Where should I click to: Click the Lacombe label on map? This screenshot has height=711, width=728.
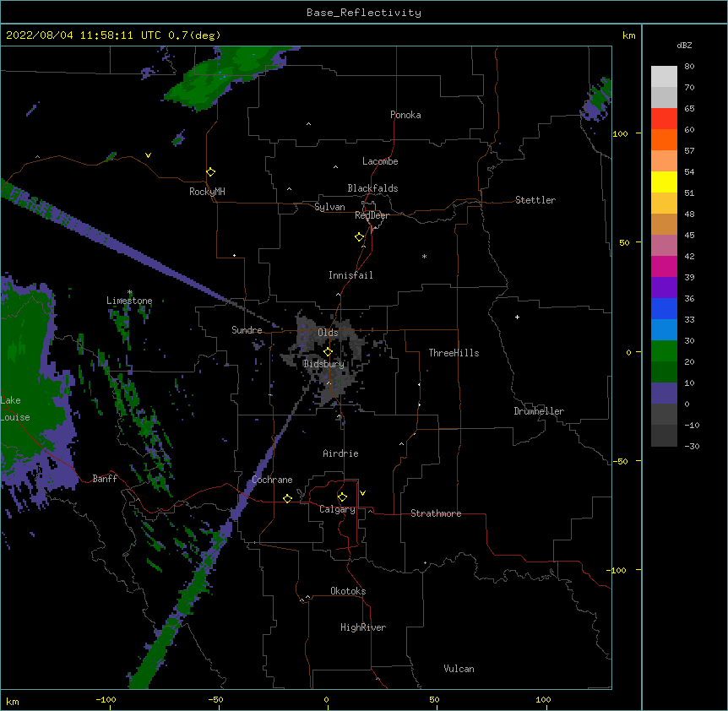(x=380, y=161)
